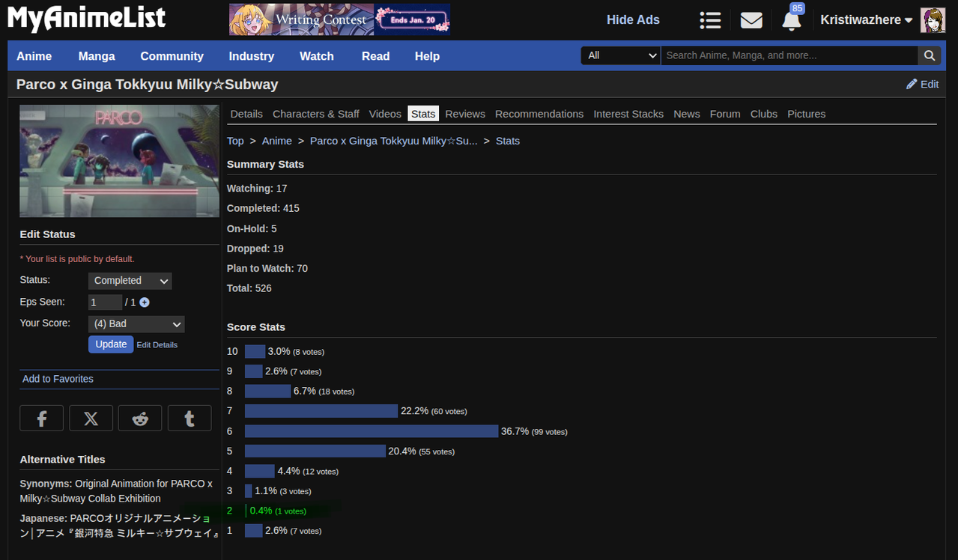Expand the Kristiwazhere account menu

[x=867, y=20]
